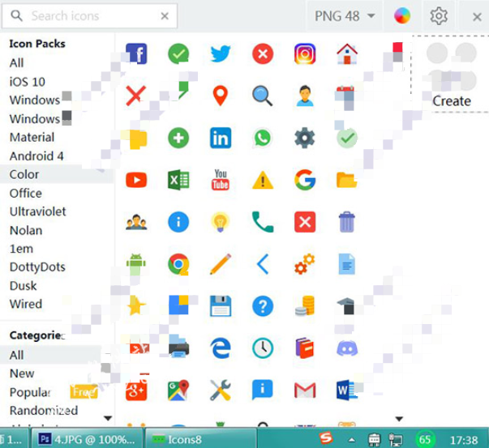The width and height of the screenshot is (489, 448).
Task: Select the Material icon pack
Action: pyautogui.click(x=32, y=137)
